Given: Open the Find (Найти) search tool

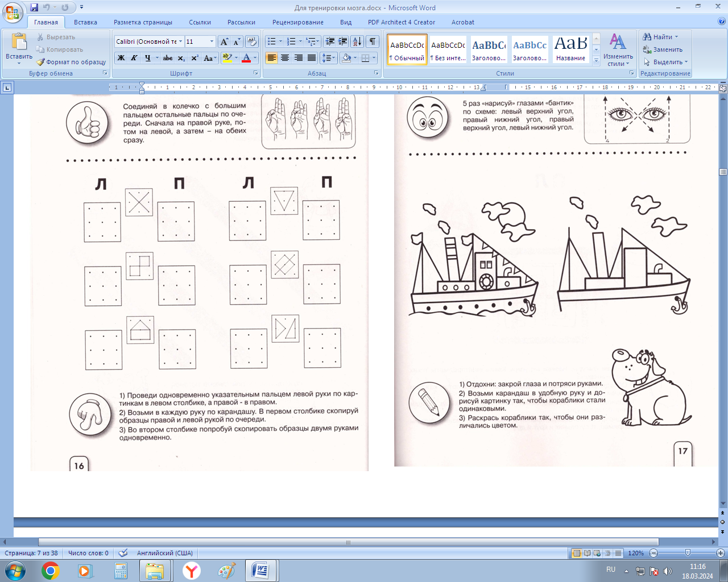Looking at the screenshot, I should coord(661,37).
